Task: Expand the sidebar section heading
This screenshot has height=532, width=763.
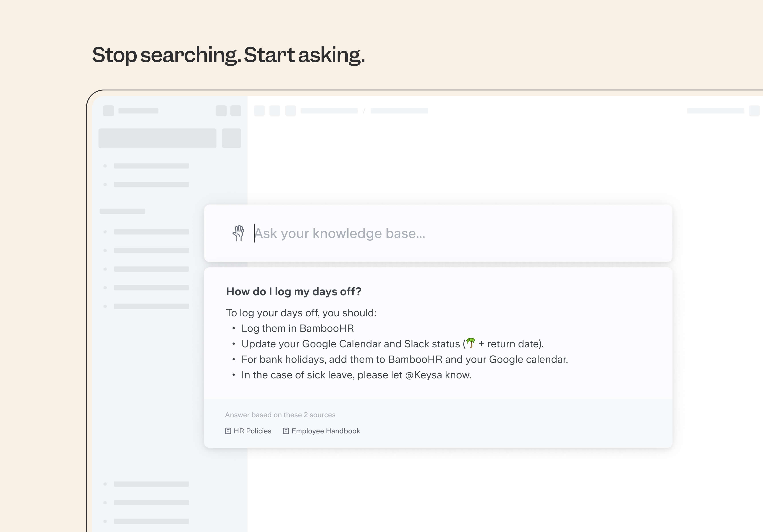Action: click(x=122, y=211)
